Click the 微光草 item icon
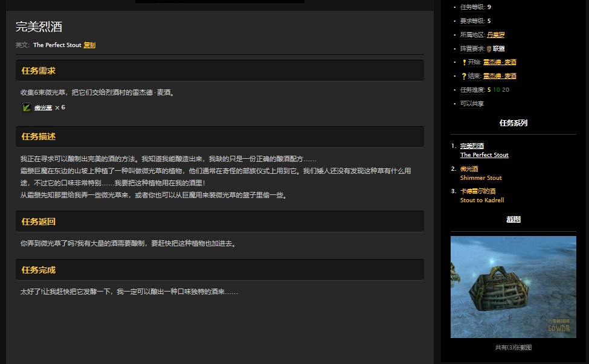Screen dimensions: 589x364 (27, 107)
